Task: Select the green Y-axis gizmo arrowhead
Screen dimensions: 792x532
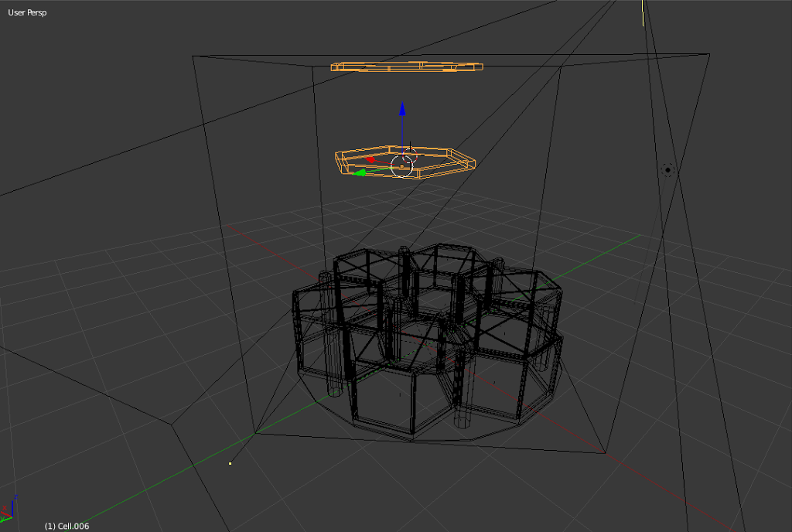Action: (x=360, y=172)
